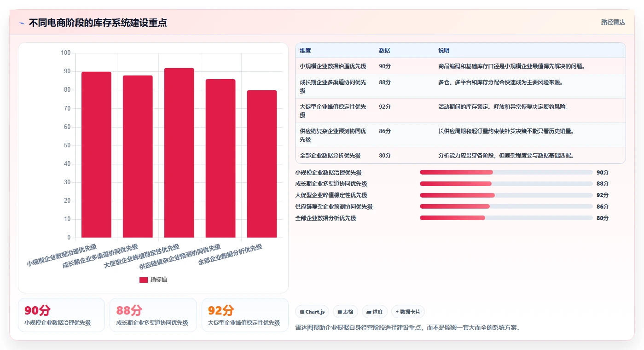Click the 80分 label next to progress bar

pos(603,218)
